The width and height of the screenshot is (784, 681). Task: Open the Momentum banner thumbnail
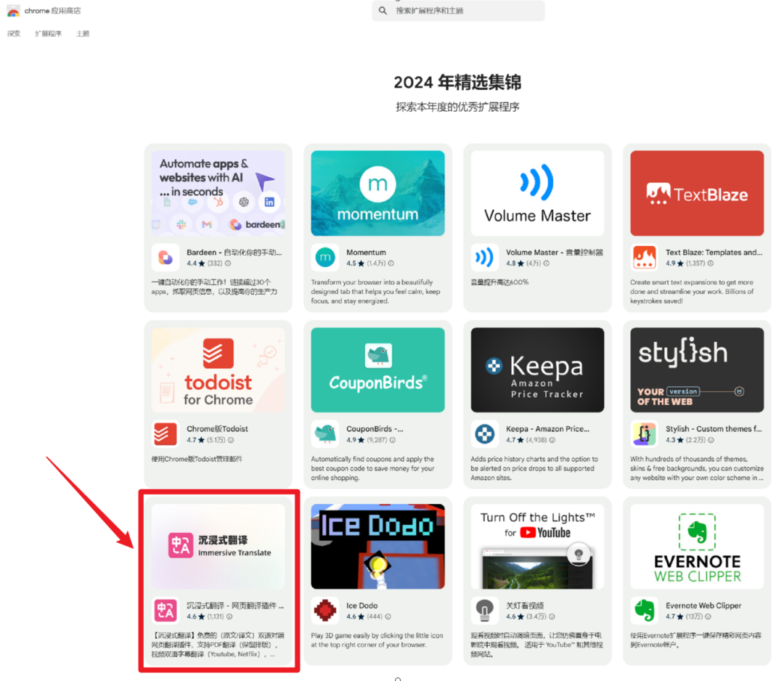(377, 193)
